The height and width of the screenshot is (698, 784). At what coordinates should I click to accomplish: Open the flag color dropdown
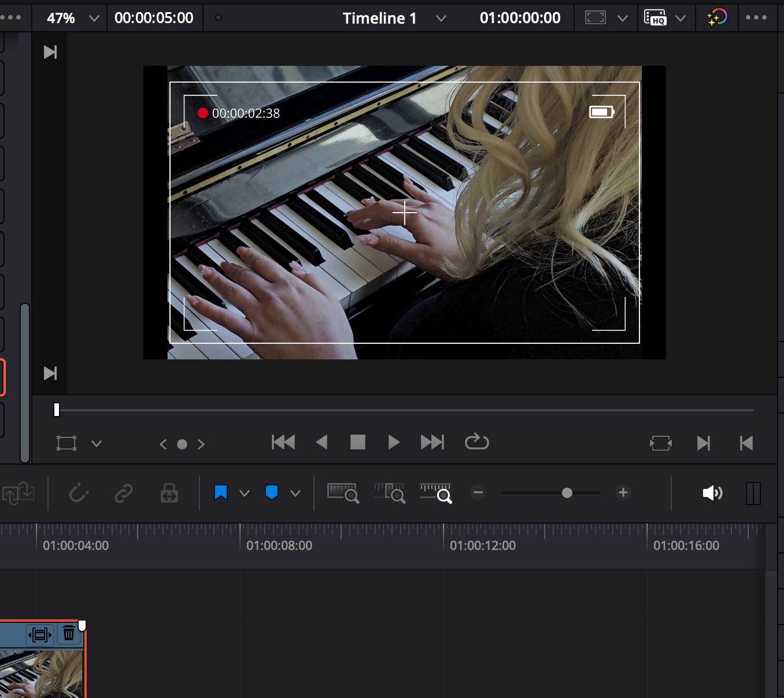[x=245, y=493]
